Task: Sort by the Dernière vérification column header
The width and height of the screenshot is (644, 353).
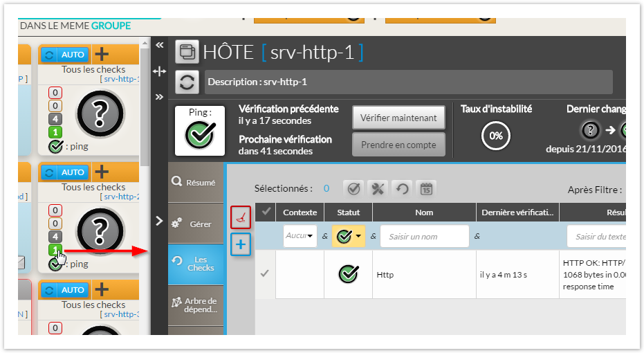Action: coord(517,212)
